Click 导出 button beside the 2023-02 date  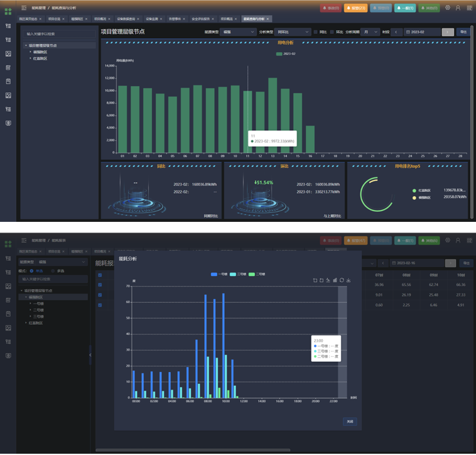463,32
